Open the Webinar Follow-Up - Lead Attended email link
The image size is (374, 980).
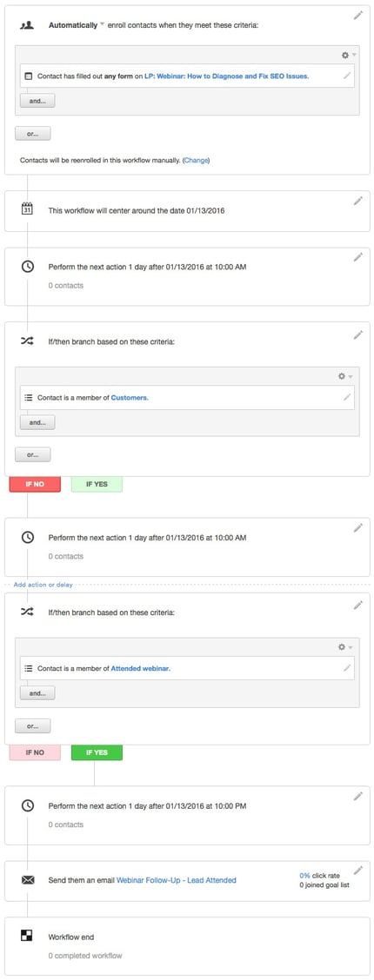[x=177, y=880]
